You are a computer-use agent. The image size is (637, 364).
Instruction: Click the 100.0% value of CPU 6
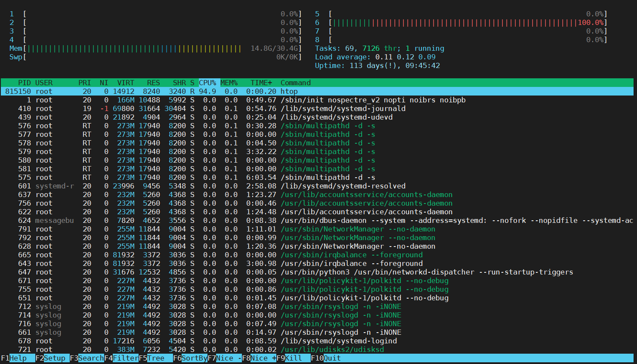click(x=591, y=22)
